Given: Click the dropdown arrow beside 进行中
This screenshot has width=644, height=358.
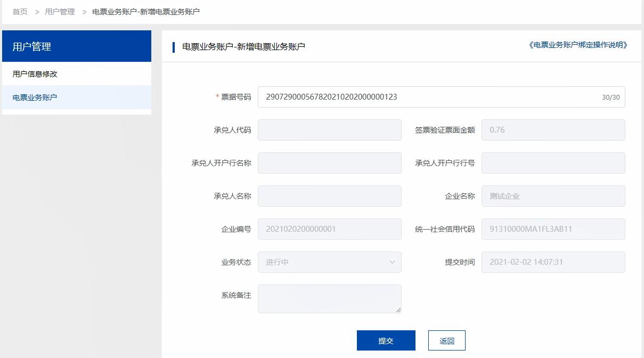Looking at the screenshot, I should point(393,262).
